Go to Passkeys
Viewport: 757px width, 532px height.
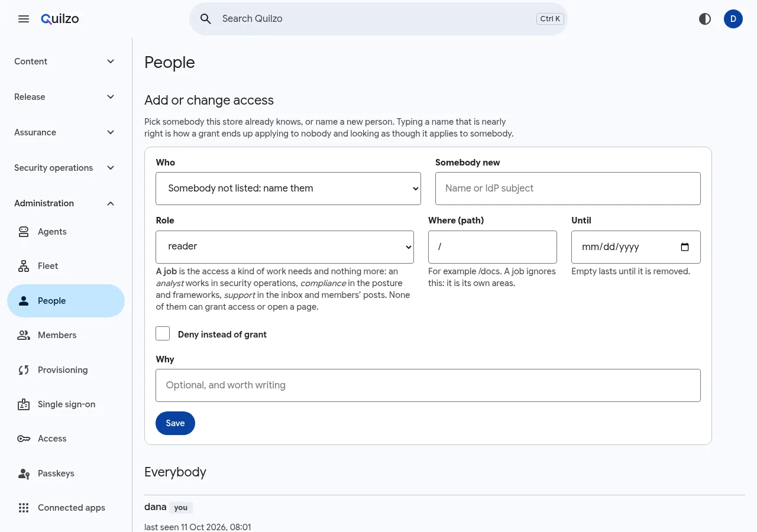(x=66, y=473)
